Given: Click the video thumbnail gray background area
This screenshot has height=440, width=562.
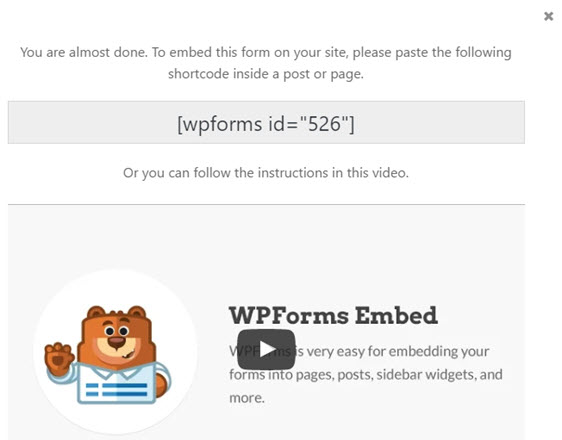Looking at the screenshot, I should pyautogui.click(x=266, y=244).
